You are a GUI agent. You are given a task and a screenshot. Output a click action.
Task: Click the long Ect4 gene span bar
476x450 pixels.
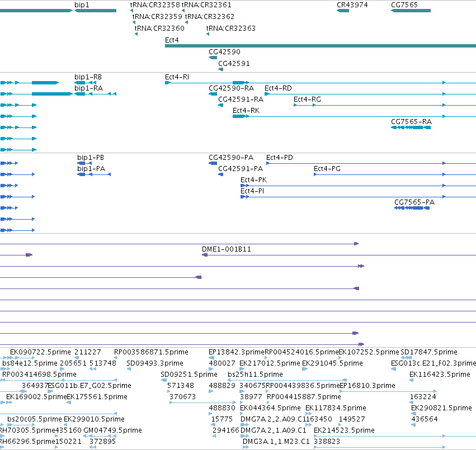pyautogui.click(x=321, y=46)
